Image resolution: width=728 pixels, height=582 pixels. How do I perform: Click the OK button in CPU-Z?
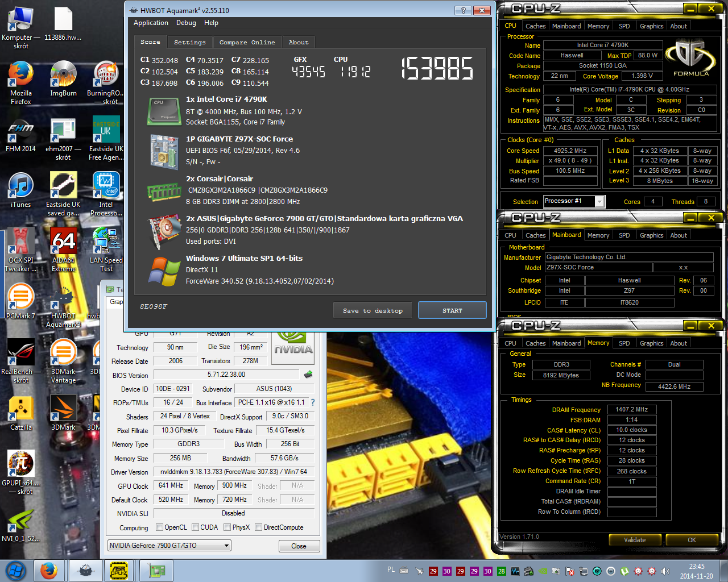point(692,540)
